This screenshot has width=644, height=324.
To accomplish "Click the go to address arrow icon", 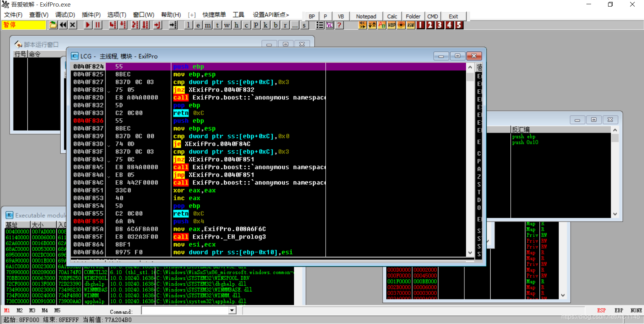I will [x=173, y=25].
